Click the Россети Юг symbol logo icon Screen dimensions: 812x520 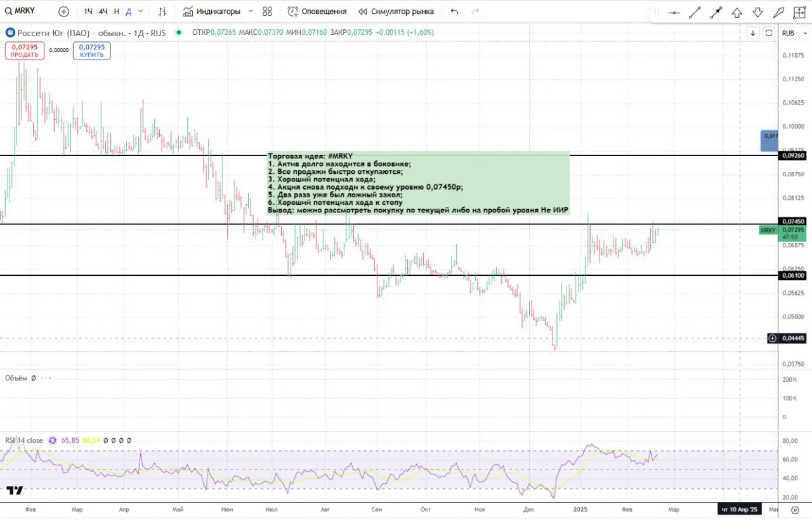point(10,32)
